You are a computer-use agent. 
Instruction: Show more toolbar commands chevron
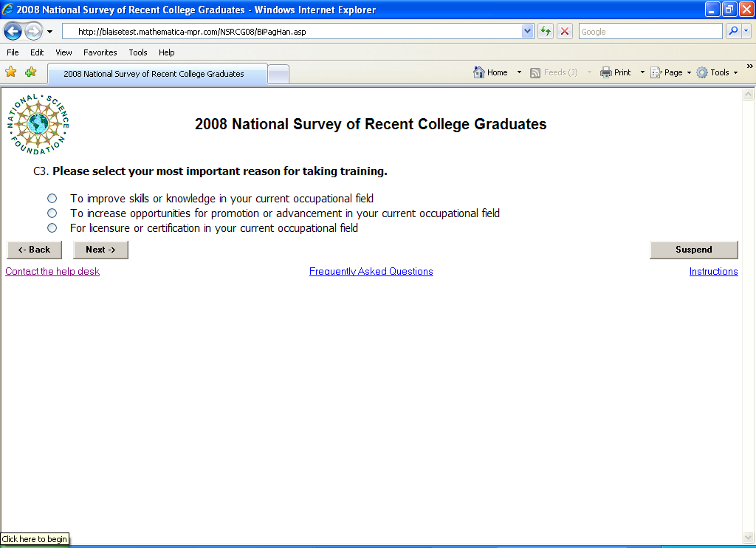coord(750,66)
